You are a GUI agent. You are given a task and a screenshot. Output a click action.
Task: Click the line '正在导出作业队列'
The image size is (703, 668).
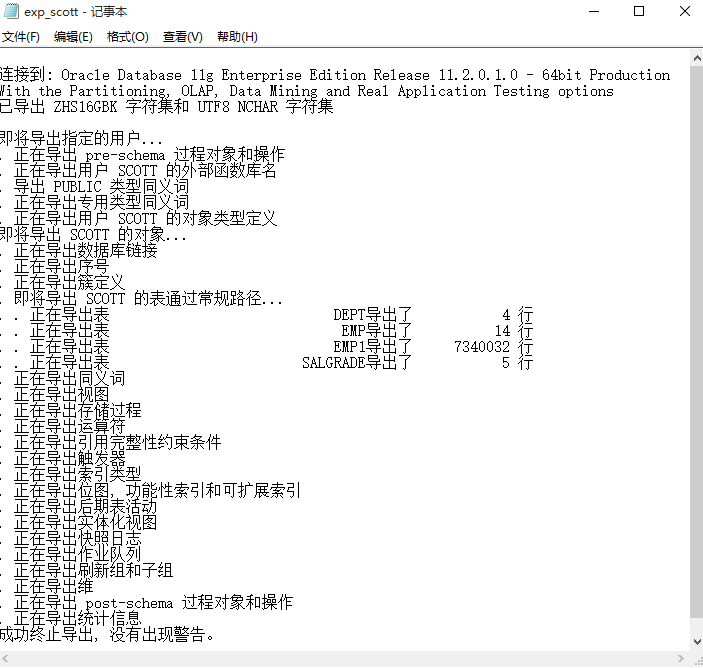coord(78,555)
